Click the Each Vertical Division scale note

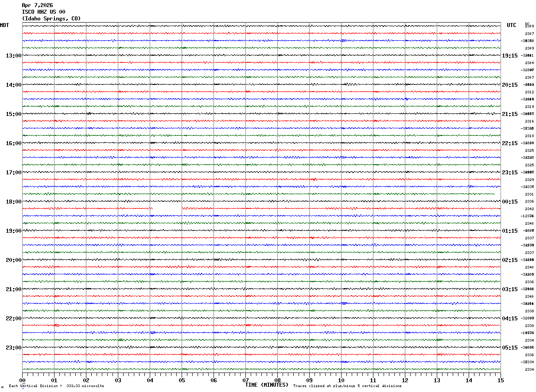point(56,386)
